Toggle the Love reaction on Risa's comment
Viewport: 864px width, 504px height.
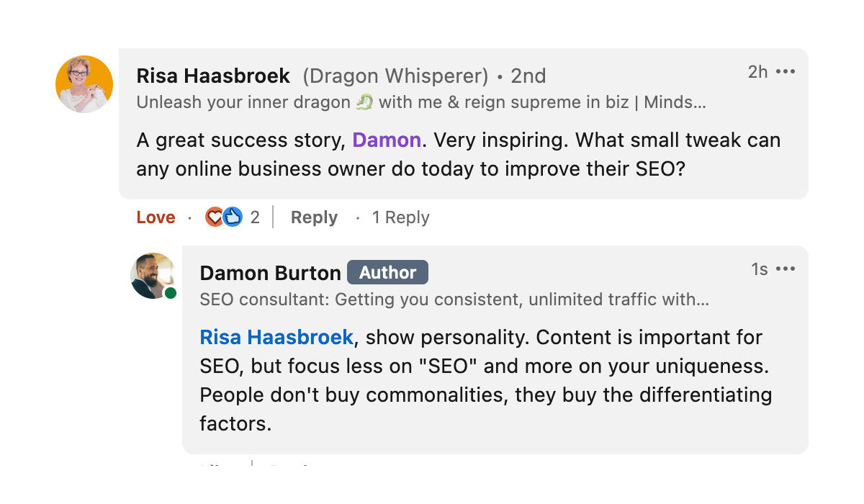tap(156, 217)
